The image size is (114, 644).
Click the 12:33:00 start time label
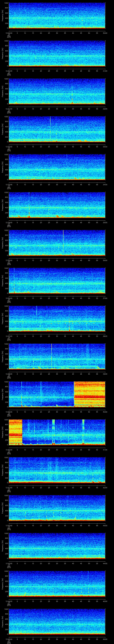click(x=9, y=184)
